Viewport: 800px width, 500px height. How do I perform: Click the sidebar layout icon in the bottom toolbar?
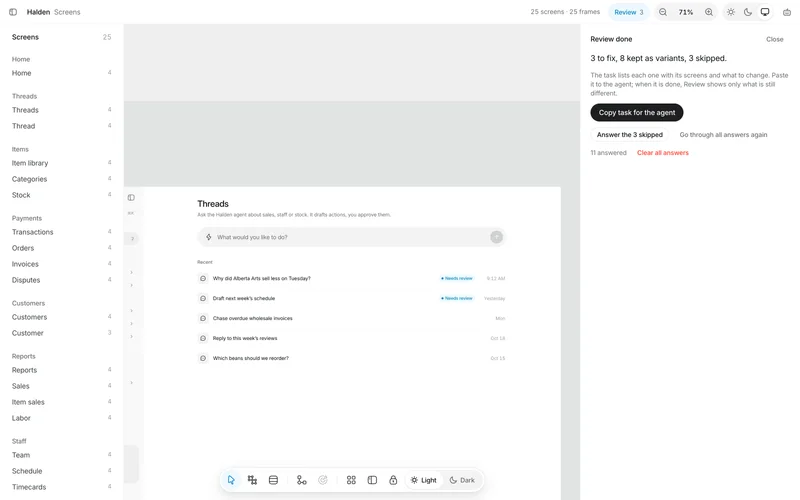pyautogui.click(x=372, y=480)
